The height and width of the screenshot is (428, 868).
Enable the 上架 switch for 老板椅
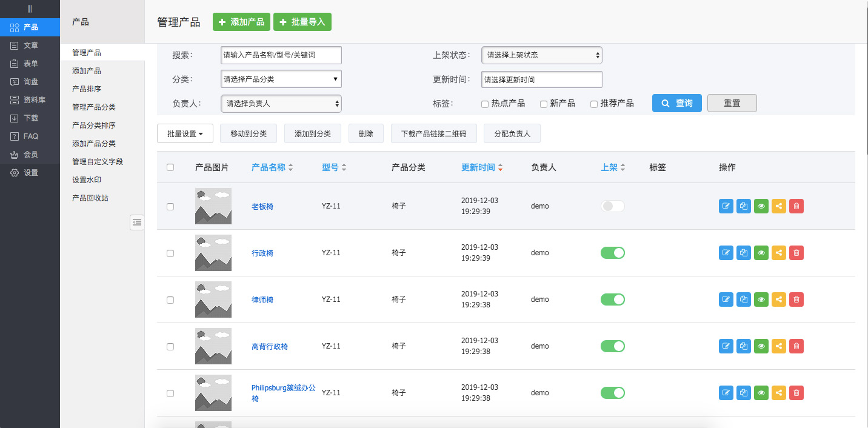tap(612, 206)
